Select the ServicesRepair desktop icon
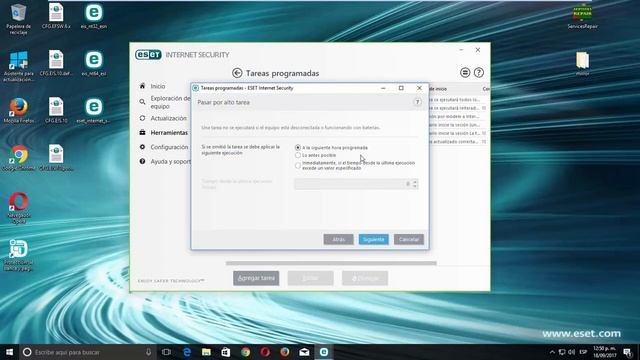Image resolution: width=640 pixels, height=360 pixels. click(582, 17)
